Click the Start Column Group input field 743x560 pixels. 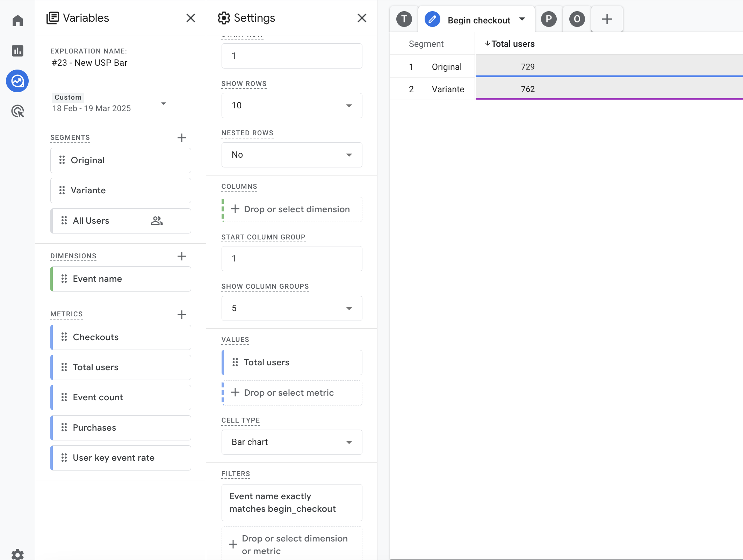click(292, 259)
